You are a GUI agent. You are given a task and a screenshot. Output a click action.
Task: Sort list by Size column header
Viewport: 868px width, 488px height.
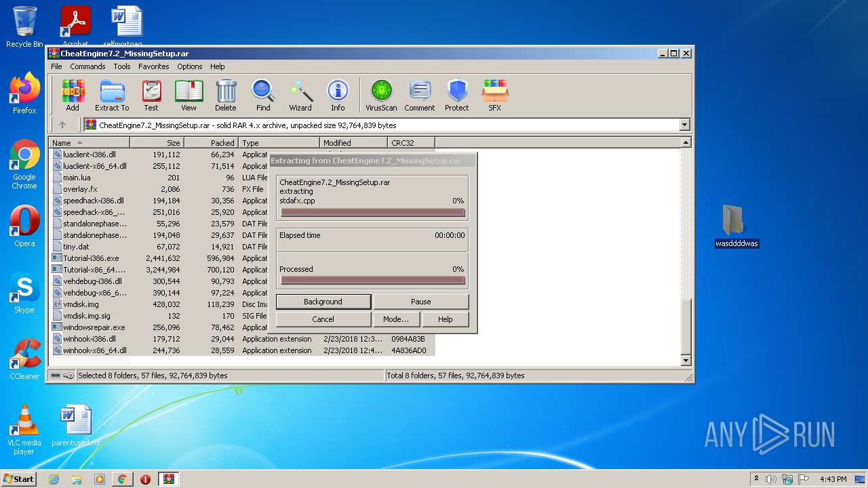[x=157, y=143]
